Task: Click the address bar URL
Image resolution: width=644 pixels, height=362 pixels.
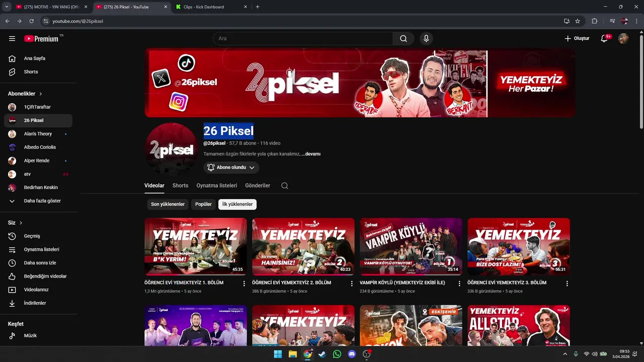Action: 78,21
